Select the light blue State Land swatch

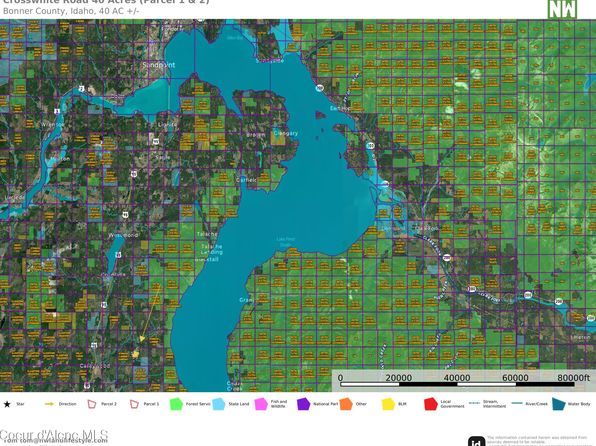(219, 404)
